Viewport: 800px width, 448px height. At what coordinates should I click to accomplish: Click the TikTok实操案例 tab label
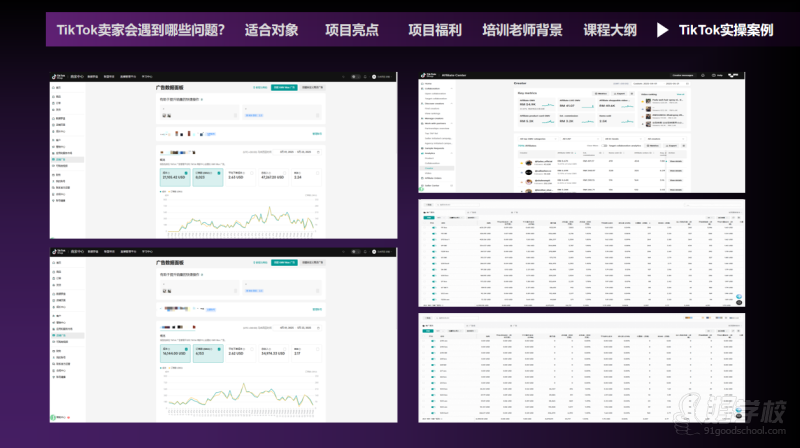(726, 30)
